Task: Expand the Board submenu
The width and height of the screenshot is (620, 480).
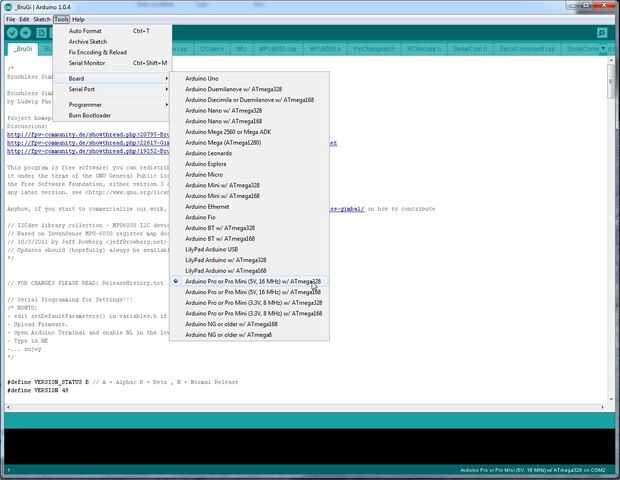Action: (x=112, y=78)
